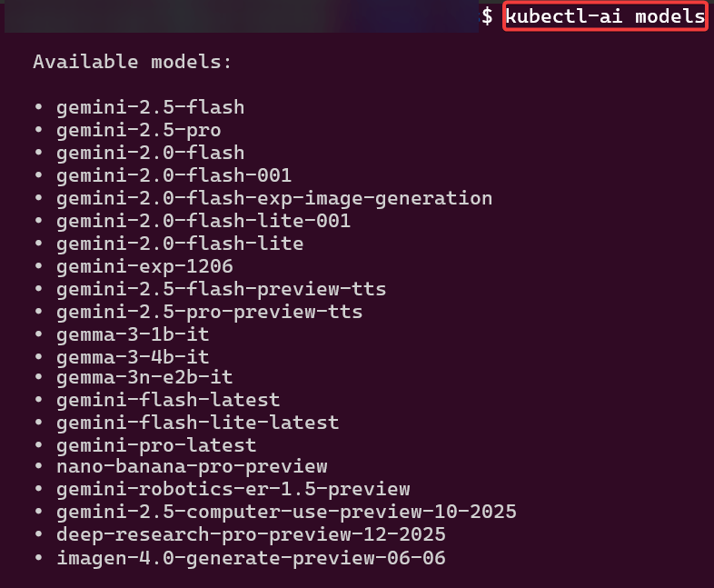714x588 pixels.
Task: Click the gemini-2.0-flash-001 line
Action: [174, 175]
